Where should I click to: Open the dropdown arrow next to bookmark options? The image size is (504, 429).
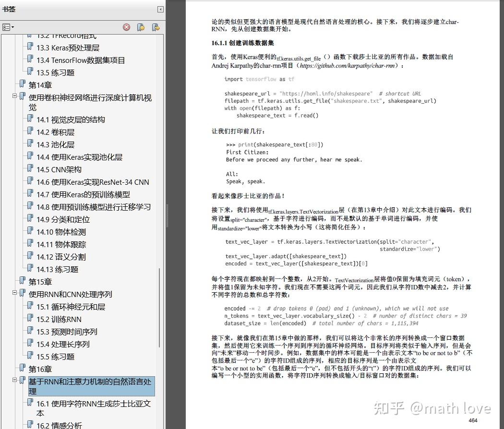point(13,27)
